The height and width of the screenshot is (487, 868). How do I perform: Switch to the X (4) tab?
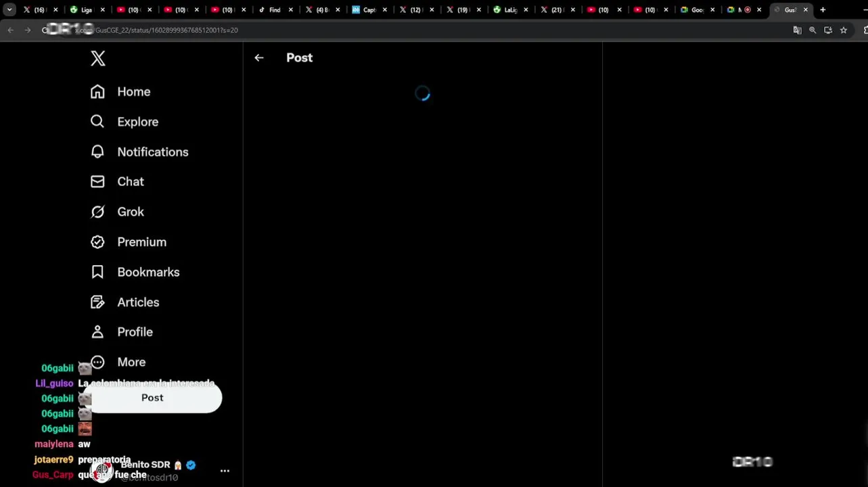click(321, 9)
